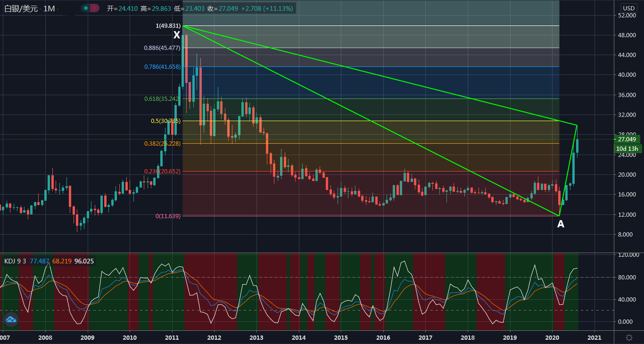
Task: Select the Fibonacci 0.618(35.242) level label
Action: click(x=162, y=99)
